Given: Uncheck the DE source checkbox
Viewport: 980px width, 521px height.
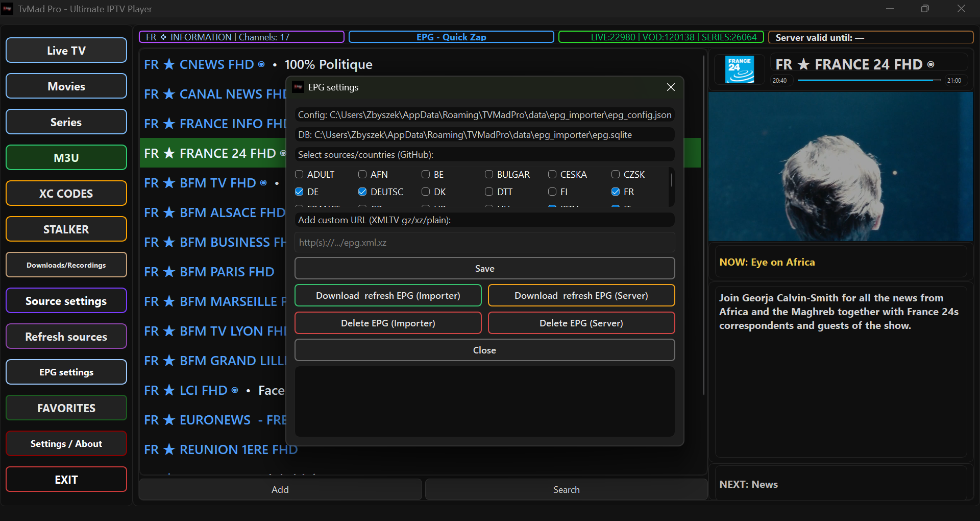Looking at the screenshot, I should (300, 192).
